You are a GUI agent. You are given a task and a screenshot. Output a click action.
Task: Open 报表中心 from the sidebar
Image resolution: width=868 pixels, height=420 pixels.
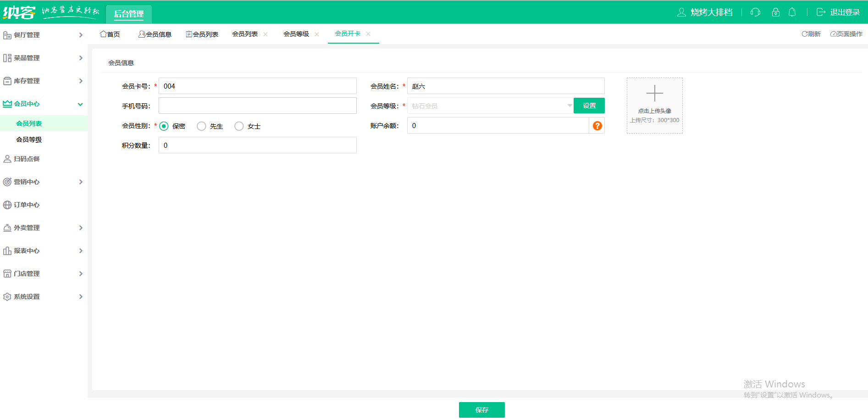(28, 251)
